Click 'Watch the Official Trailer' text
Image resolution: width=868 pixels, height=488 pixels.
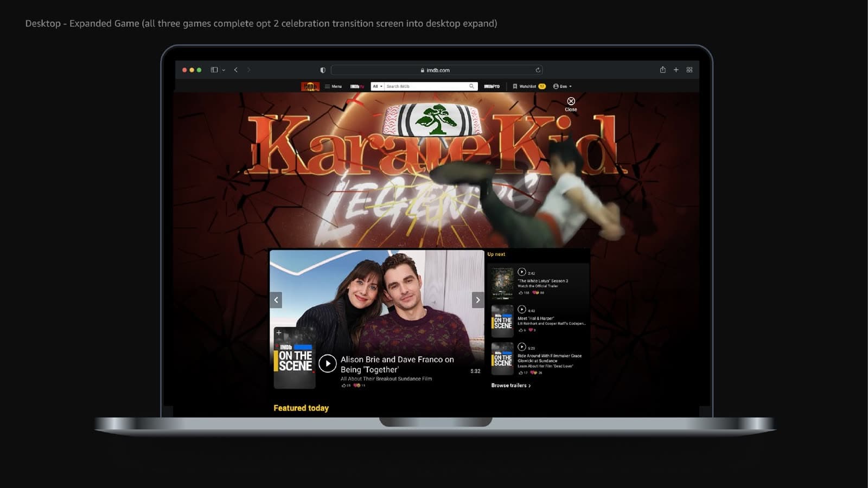pos(538,286)
